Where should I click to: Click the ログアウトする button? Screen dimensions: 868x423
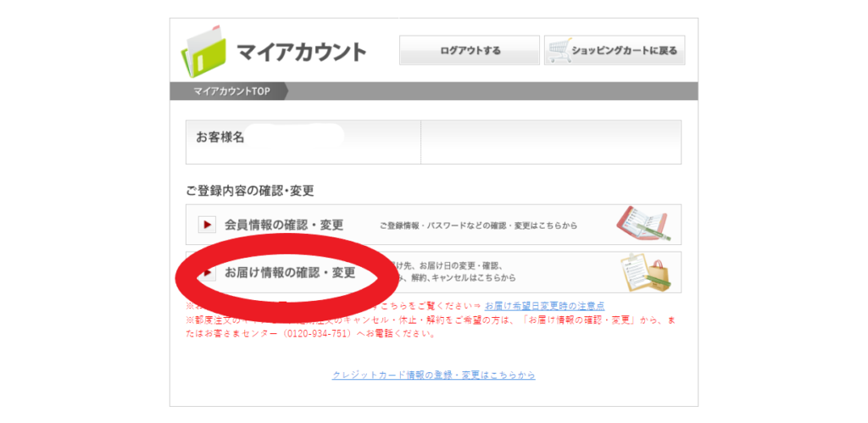click(x=470, y=50)
